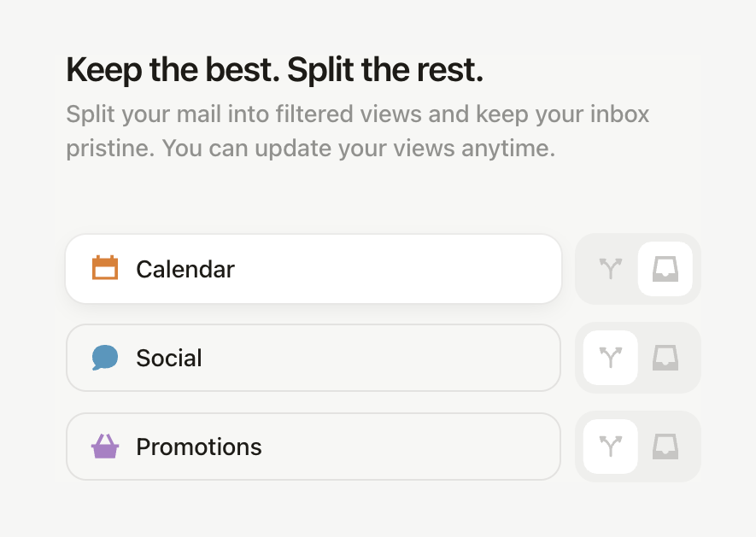
Task: Click the inbox tray icon for Promotions
Action: [666, 447]
